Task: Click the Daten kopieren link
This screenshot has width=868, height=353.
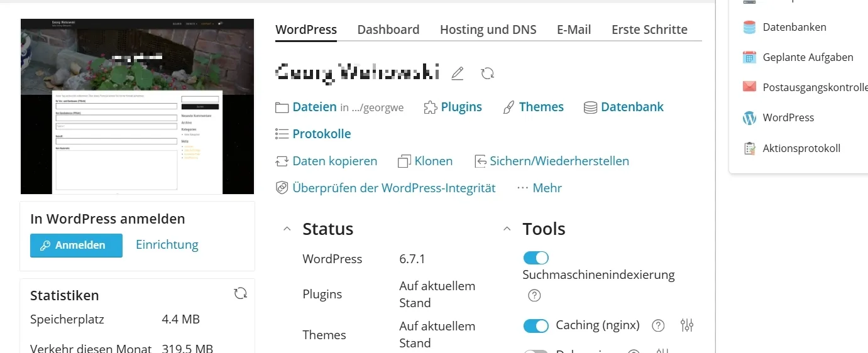Action: click(335, 161)
